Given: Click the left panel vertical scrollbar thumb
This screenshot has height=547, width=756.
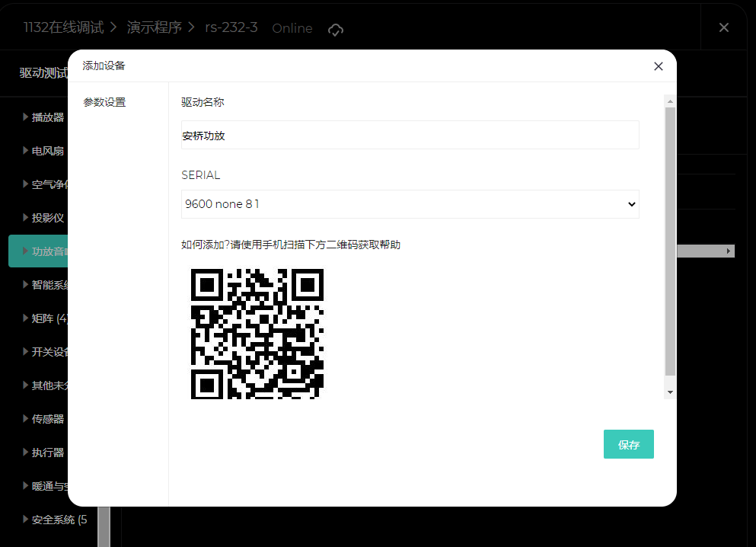Looking at the screenshot, I should coord(104,526).
